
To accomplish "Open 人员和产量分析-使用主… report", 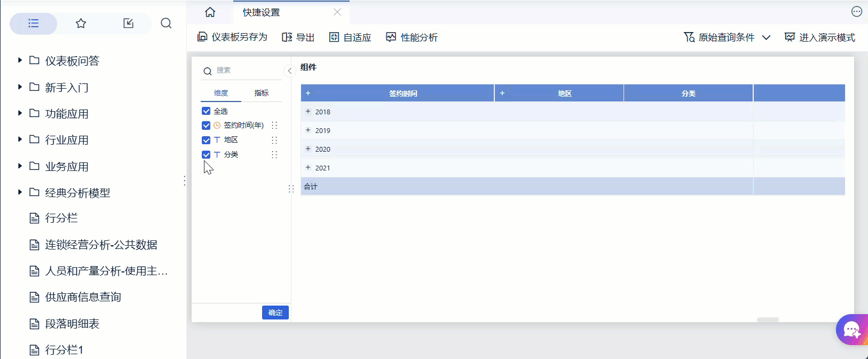I will click(x=106, y=271).
